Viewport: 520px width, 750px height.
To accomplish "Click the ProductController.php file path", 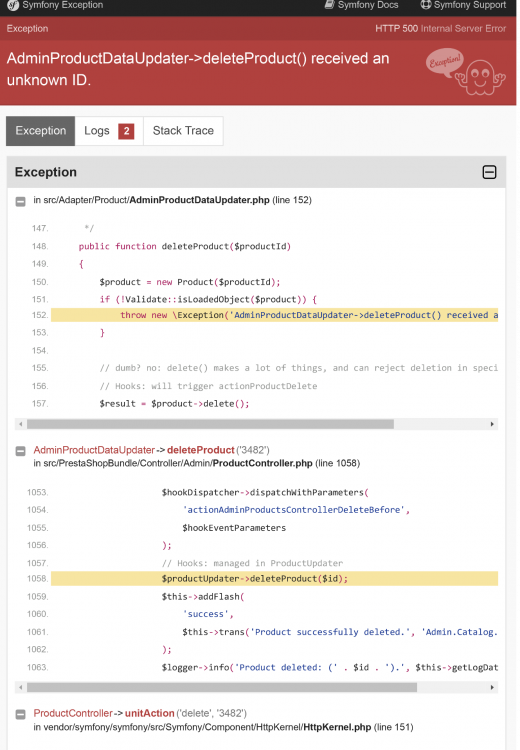I will pos(177,463).
